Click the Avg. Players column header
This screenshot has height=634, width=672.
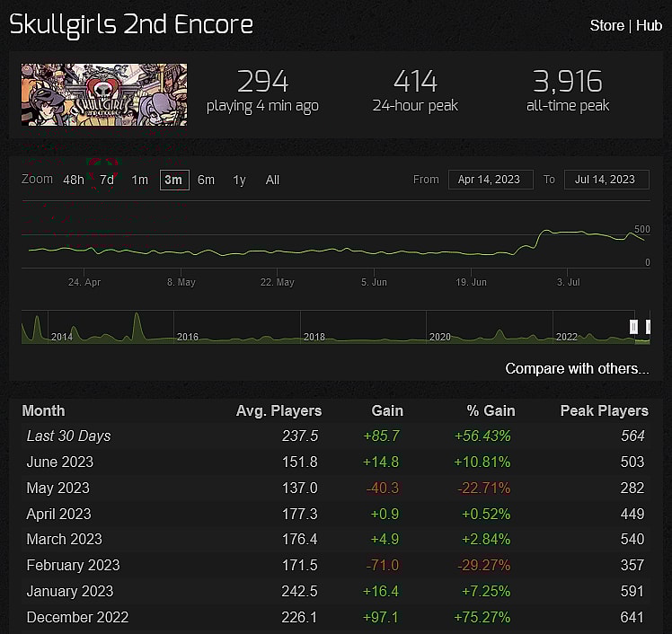point(279,410)
